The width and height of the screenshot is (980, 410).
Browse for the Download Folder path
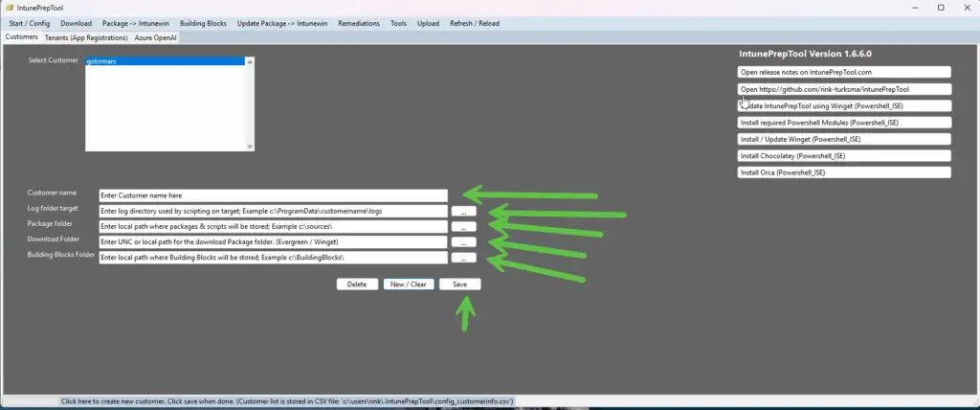point(464,242)
